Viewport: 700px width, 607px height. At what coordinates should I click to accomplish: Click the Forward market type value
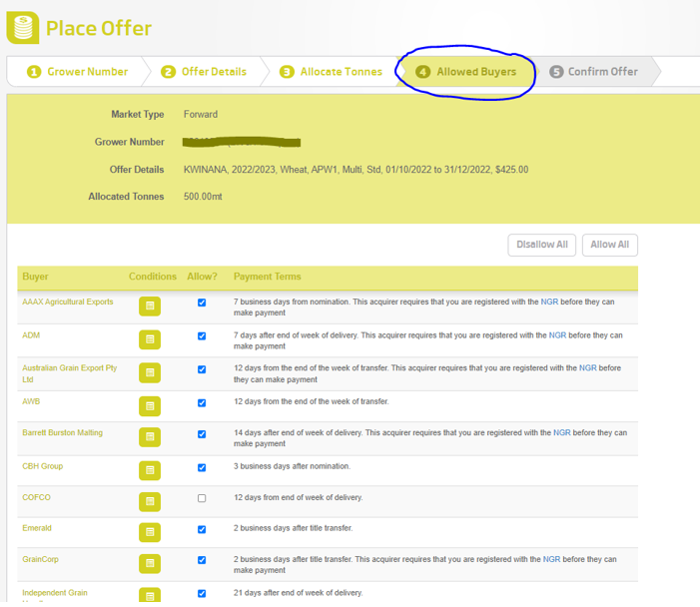(x=201, y=114)
